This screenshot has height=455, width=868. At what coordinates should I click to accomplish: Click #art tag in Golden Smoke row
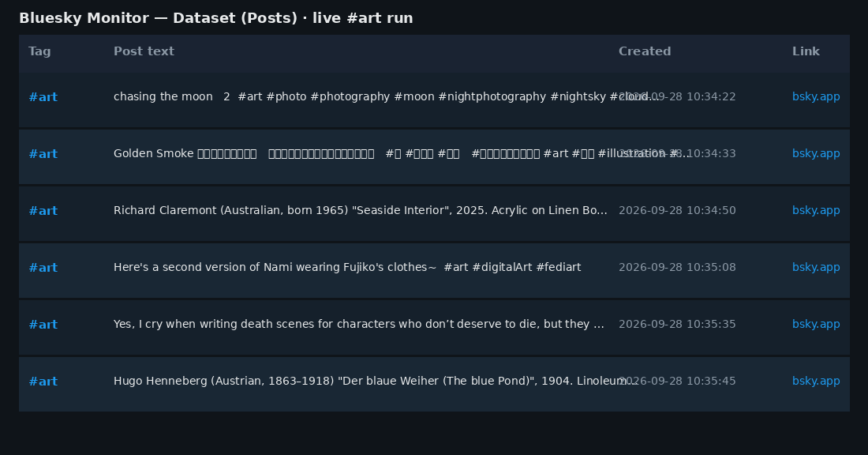coord(43,154)
